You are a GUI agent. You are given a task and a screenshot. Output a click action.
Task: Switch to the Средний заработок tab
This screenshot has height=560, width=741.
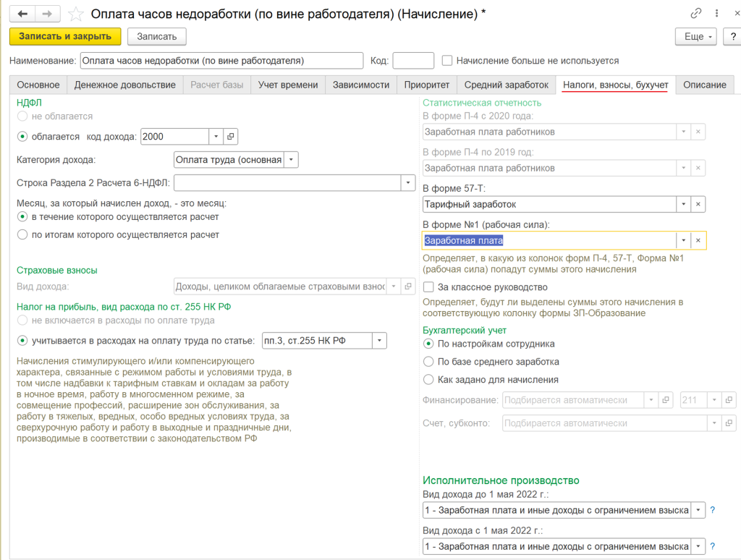(506, 85)
